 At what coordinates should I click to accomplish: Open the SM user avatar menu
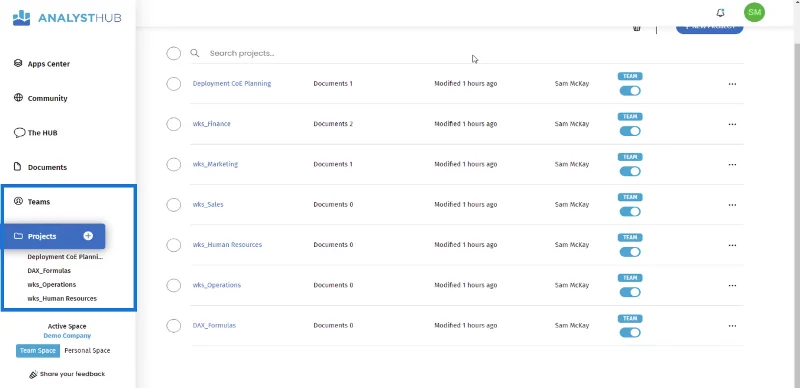point(754,12)
